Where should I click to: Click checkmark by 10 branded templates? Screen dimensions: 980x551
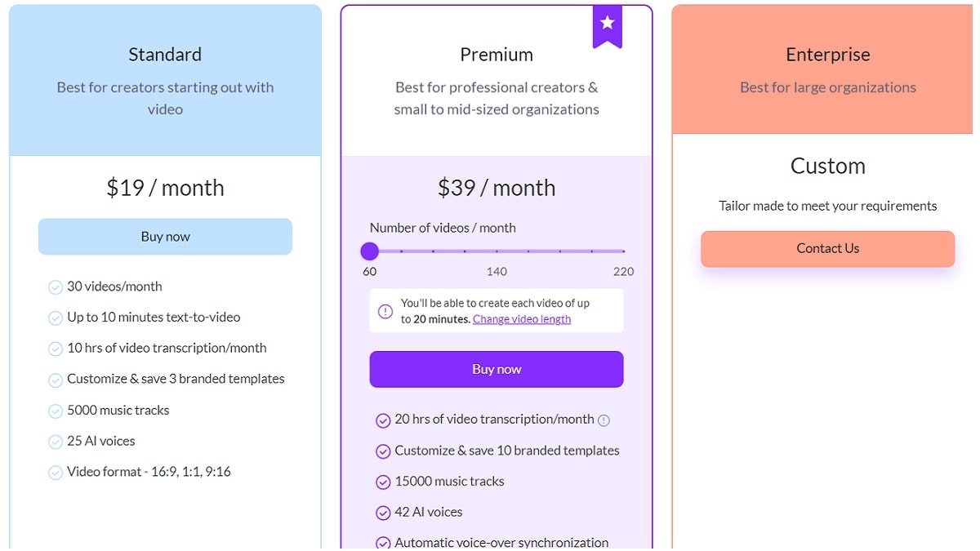tap(383, 451)
